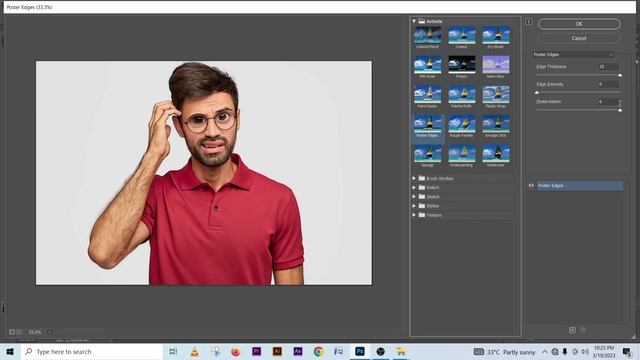Hide the Poster Edges effect layer
The height and width of the screenshot is (360, 640).
point(531,186)
